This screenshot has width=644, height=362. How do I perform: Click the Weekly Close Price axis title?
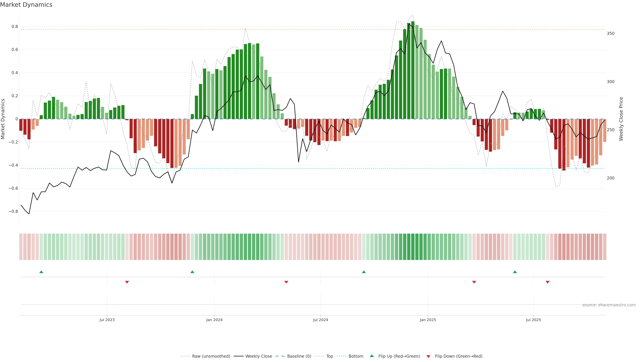click(621, 119)
